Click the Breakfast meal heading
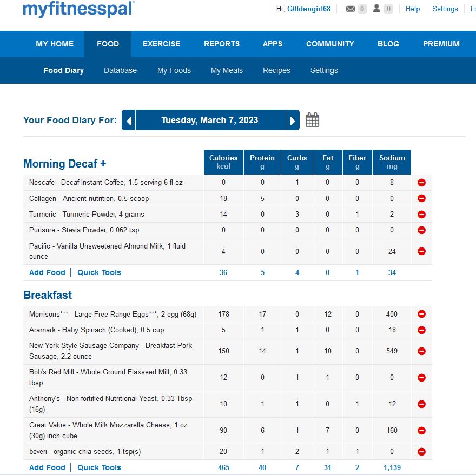Image resolution: width=476 pixels, height=475 pixels. coord(48,295)
